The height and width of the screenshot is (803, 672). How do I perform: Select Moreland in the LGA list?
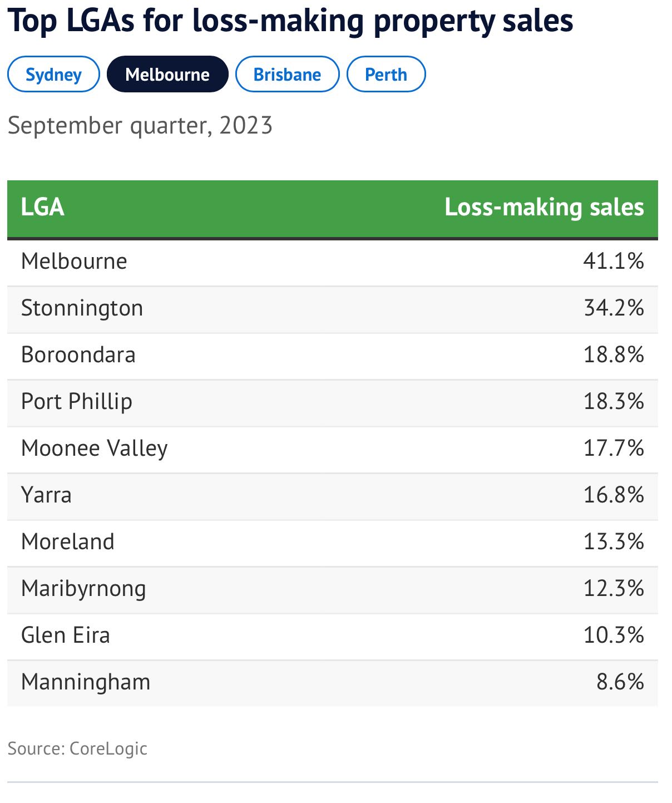pos(67,541)
